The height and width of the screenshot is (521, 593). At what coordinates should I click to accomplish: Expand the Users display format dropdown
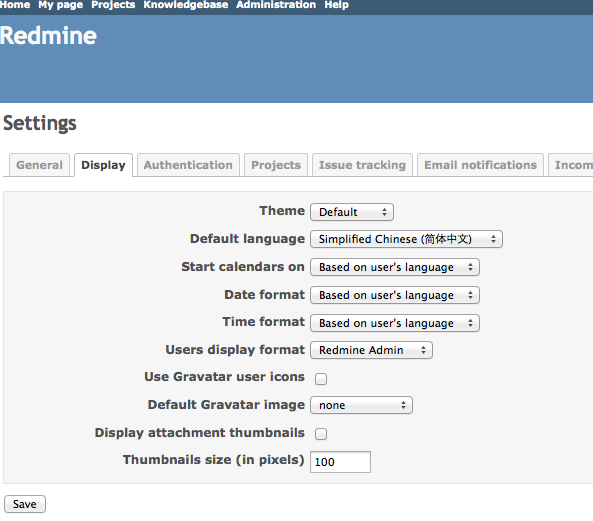pos(371,350)
